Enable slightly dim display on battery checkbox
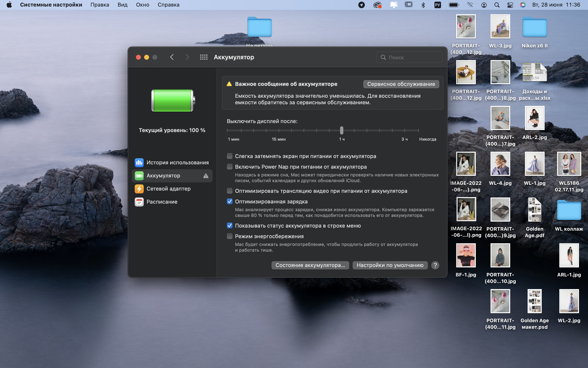Viewport: 588px width, 368px height. [x=230, y=156]
